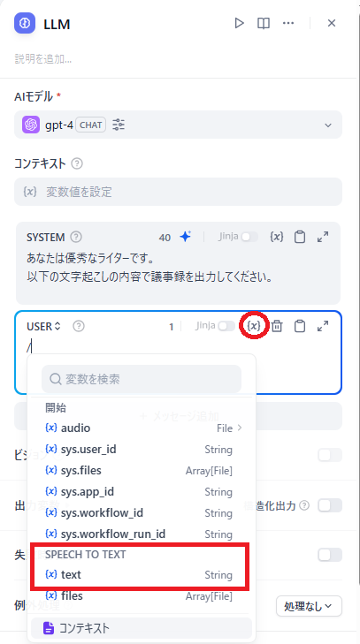Open the 処理なし exception handling dropdown

(x=309, y=606)
